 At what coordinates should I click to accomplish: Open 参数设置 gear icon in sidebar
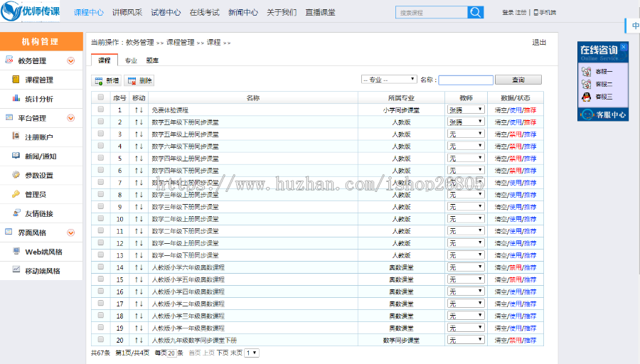coord(16,175)
